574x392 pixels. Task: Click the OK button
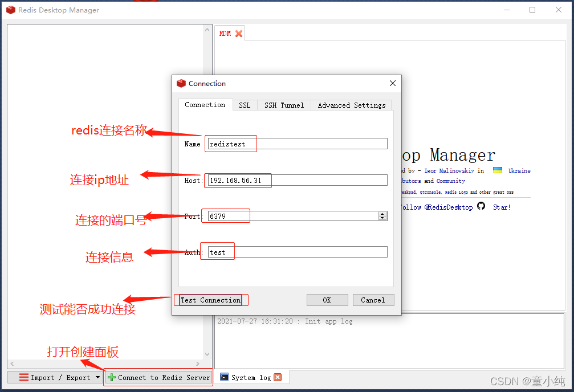click(x=327, y=300)
